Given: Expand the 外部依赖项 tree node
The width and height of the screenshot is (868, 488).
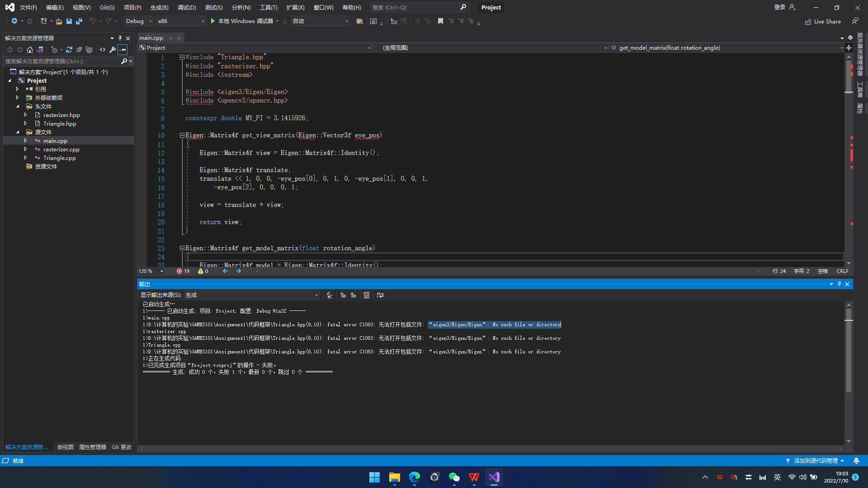Looking at the screenshot, I should point(18,98).
